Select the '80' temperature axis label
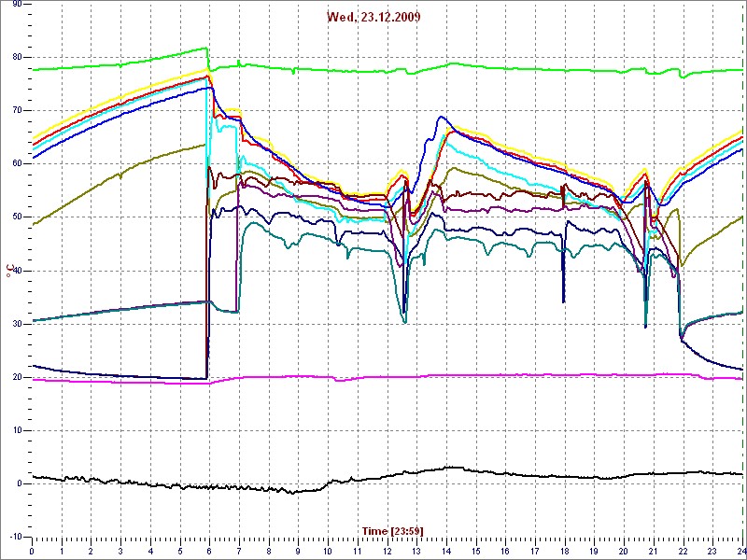 click(x=16, y=57)
